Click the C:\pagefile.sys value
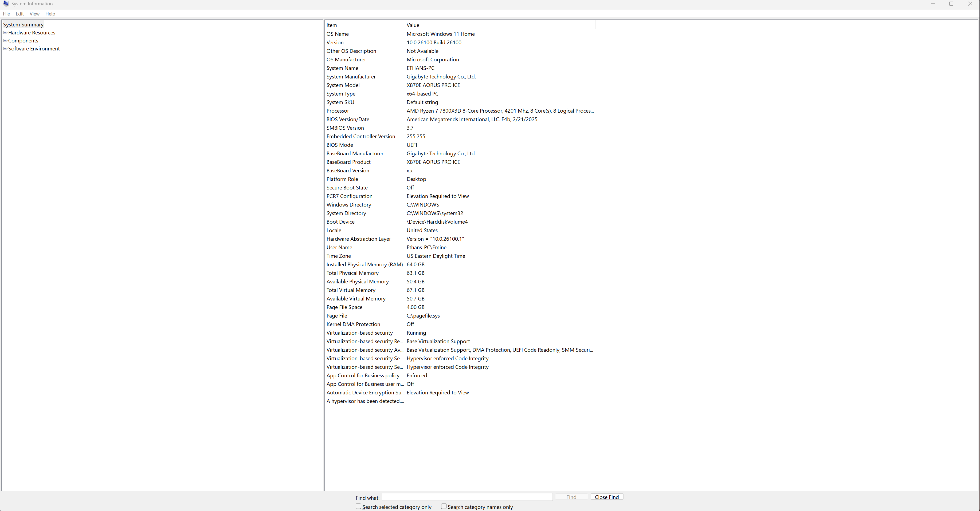The width and height of the screenshot is (980, 511). pos(423,316)
